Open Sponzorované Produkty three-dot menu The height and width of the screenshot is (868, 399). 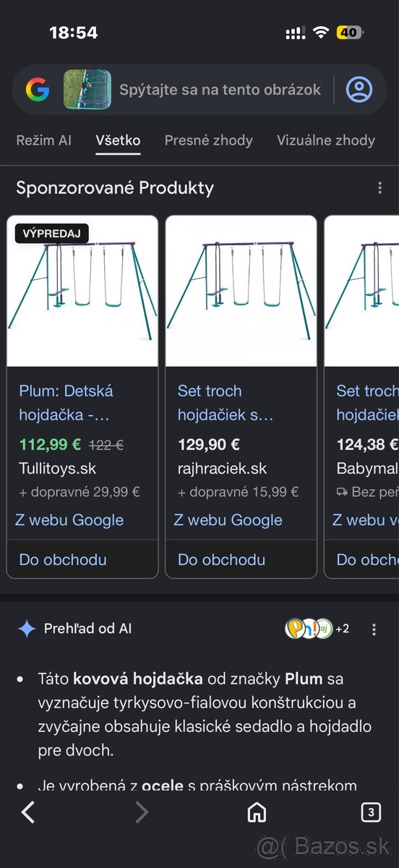[x=379, y=188]
